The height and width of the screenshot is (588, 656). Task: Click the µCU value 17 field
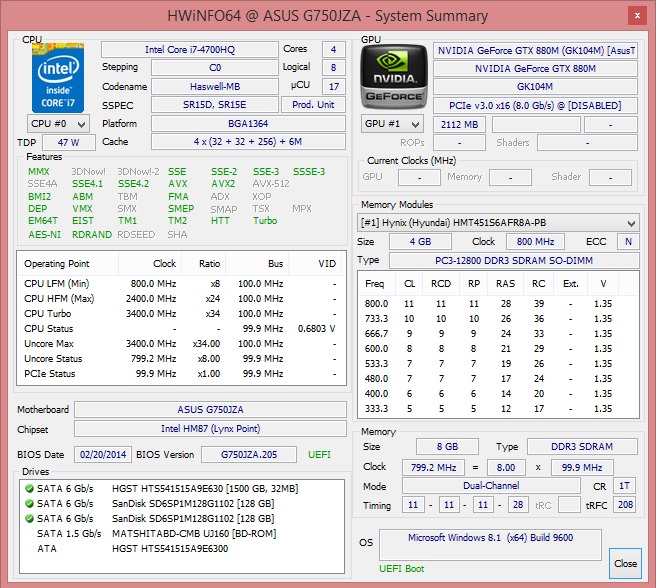coord(333,87)
